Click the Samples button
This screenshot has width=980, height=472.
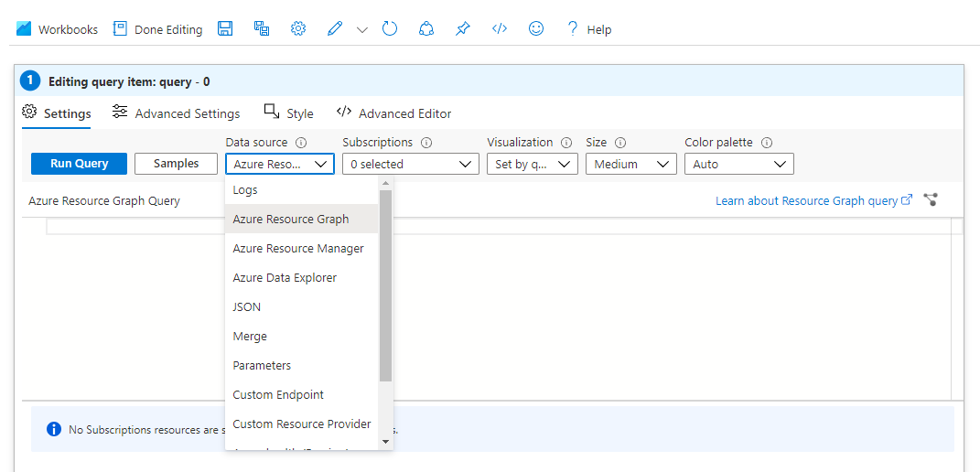pyautogui.click(x=177, y=164)
